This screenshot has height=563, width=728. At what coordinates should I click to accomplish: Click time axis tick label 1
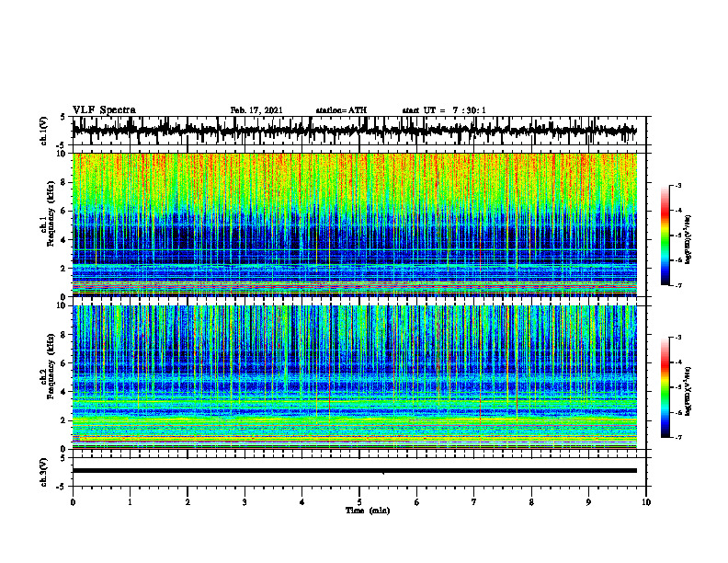point(130,502)
